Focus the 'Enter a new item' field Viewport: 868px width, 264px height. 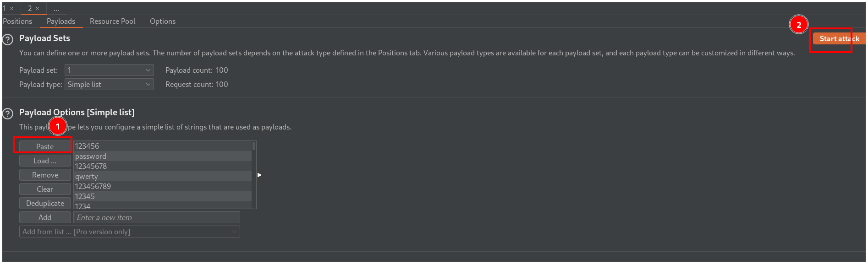(156, 217)
